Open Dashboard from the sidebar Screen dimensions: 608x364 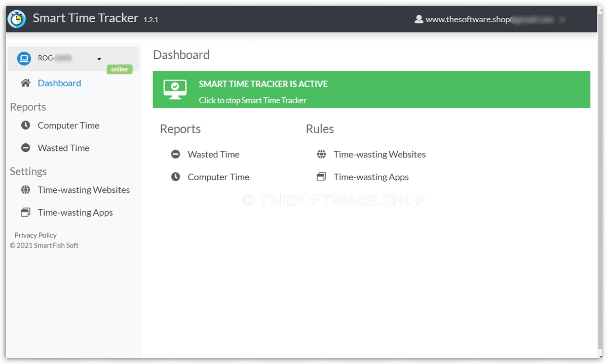click(59, 83)
